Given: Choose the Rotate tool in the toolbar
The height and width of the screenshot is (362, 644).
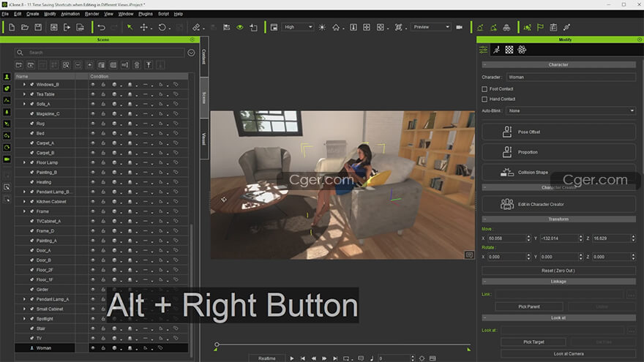Looking at the screenshot, I should click(x=162, y=28).
